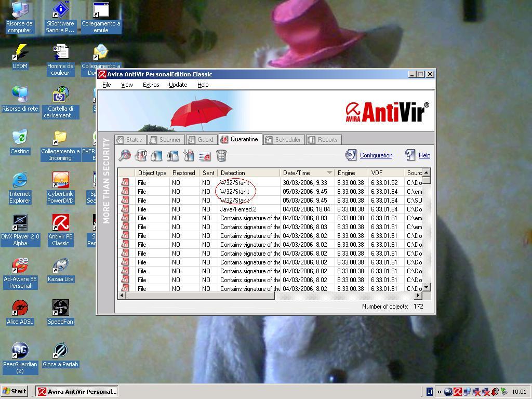Image resolution: width=532 pixels, height=399 pixels.
Task: Launch CyberLink PowerDVD desktop shortcut
Action: (x=60, y=188)
